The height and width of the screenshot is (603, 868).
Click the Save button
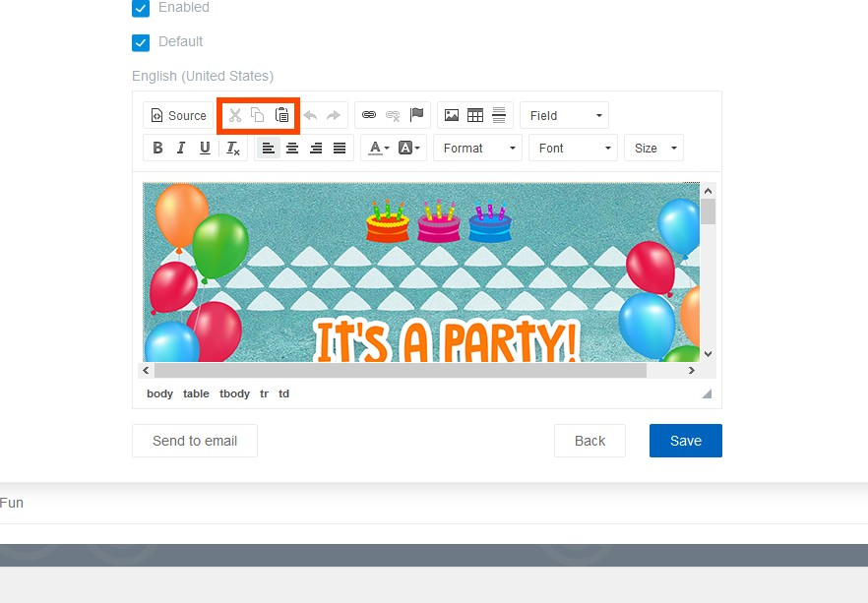[685, 441]
